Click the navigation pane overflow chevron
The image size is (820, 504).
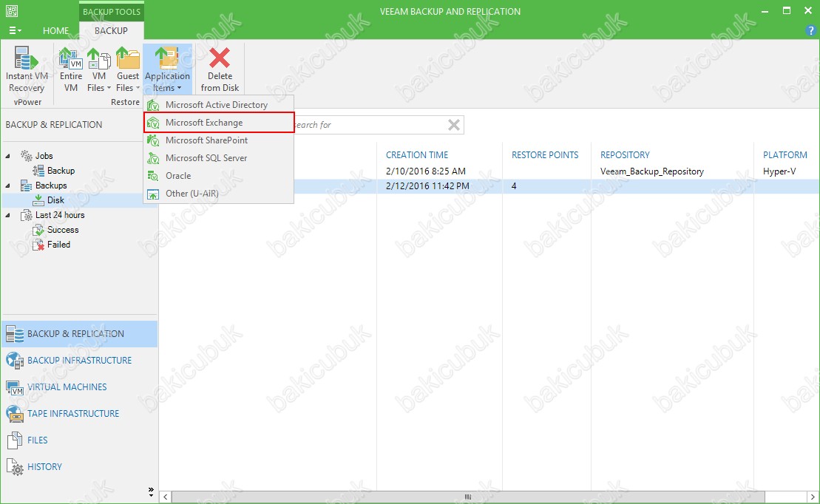[x=151, y=492]
